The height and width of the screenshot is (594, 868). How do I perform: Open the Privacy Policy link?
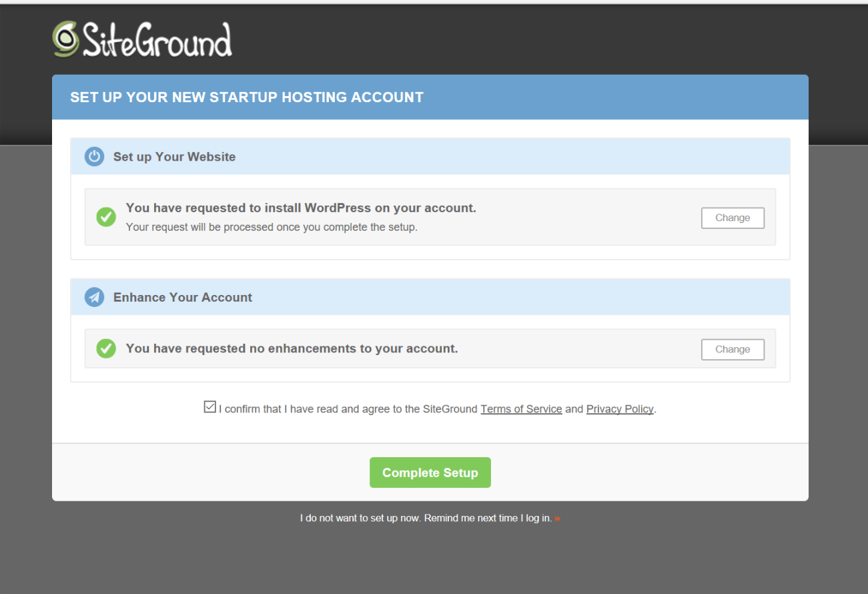coord(620,409)
